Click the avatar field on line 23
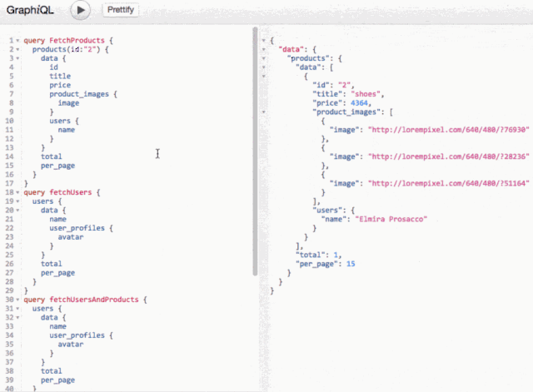533x392 pixels. (x=70, y=237)
